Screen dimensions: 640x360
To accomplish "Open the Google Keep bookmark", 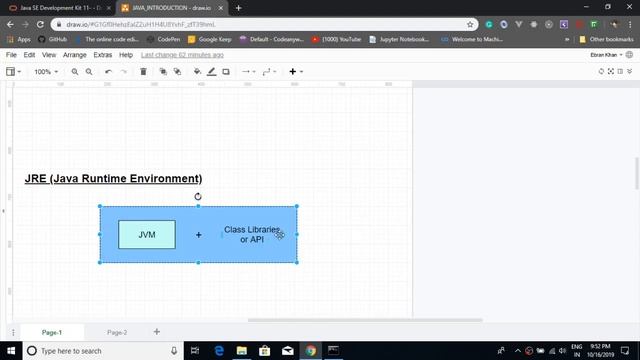I will [210, 40].
